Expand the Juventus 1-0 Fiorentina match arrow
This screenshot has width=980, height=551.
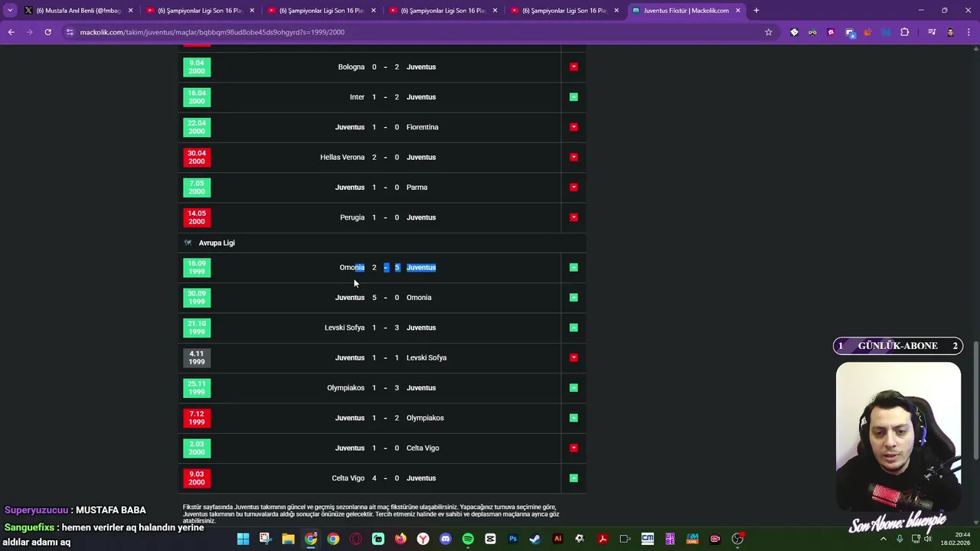click(x=573, y=127)
